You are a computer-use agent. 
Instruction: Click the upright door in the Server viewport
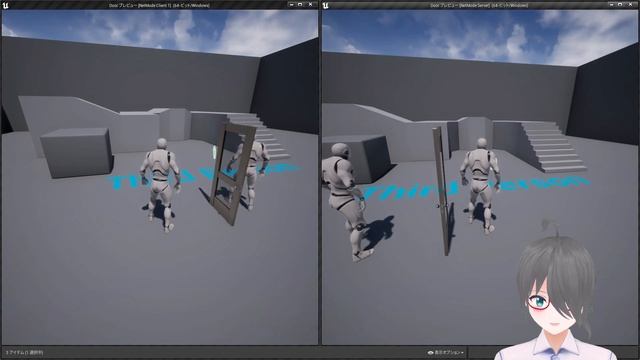(441, 191)
